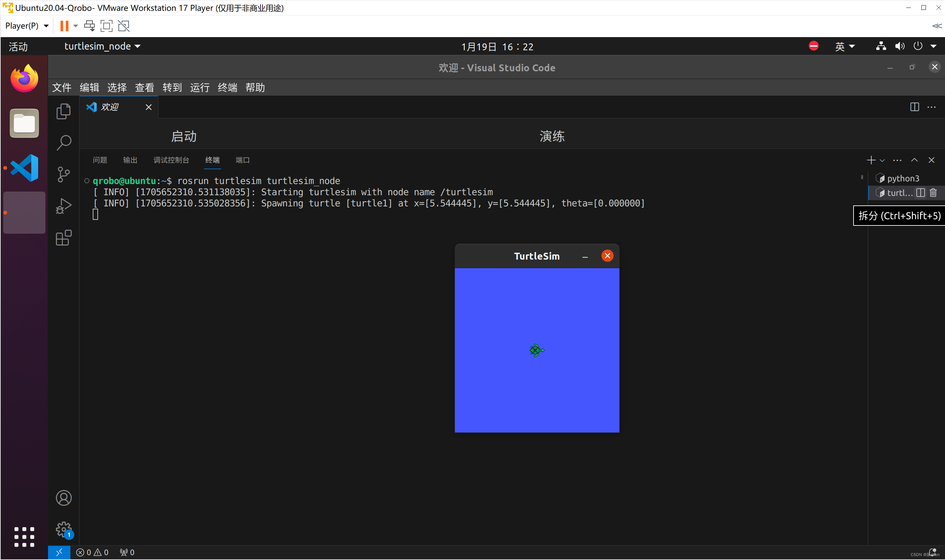
Task: Open the Extensions view
Action: 63,238
